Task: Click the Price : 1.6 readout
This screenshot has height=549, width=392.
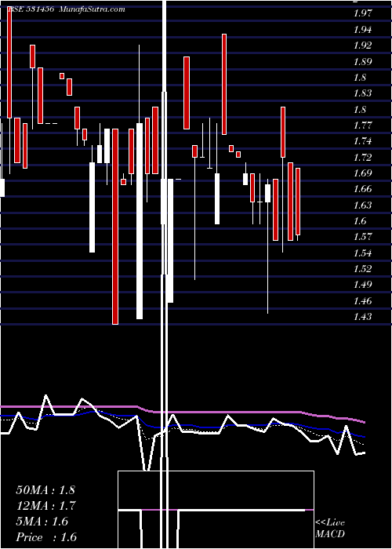Action: [x=46, y=537]
